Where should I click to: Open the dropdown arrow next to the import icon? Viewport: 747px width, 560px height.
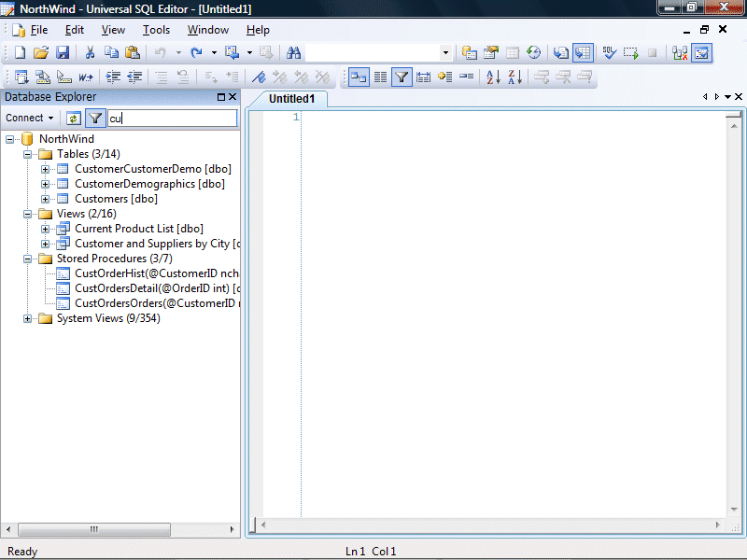point(249,53)
